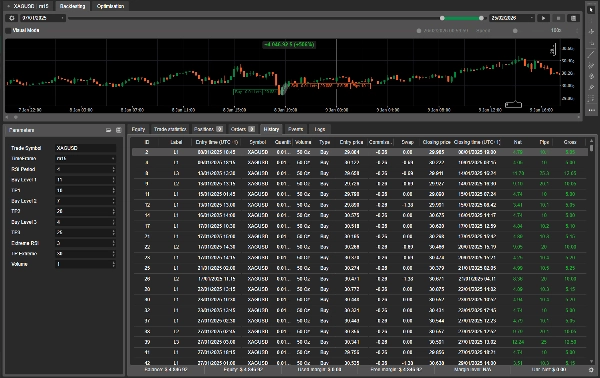The height and width of the screenshot is (378, 600).
Task: Click the measure tool below the crosshair
Action: 592,43
